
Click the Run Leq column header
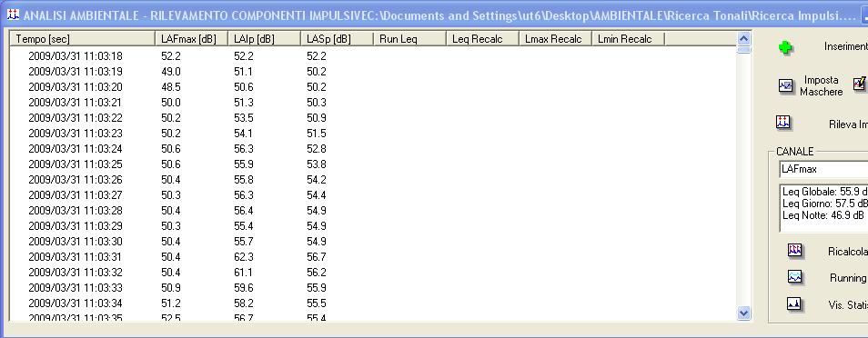[x=409, y=39]
